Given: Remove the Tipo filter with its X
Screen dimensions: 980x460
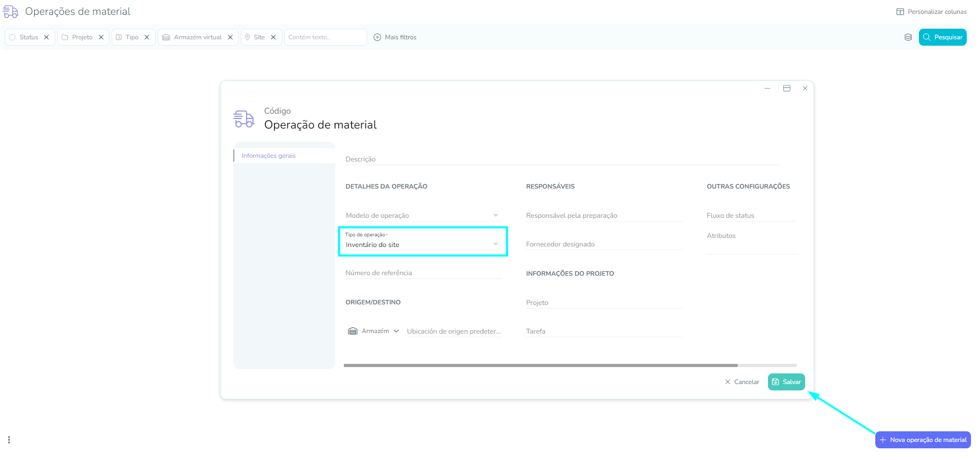Looking at the screenshot, I should click(x=147, y=37).
